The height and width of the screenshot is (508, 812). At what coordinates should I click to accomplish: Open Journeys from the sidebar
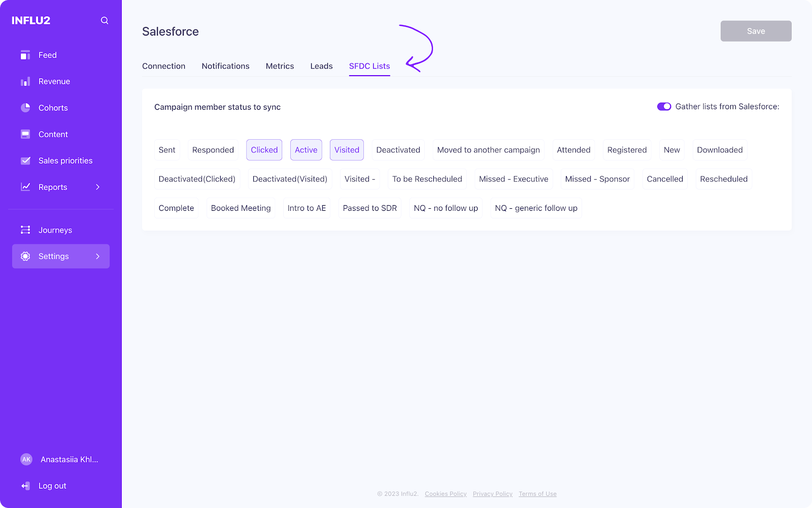tap(55, 230)
